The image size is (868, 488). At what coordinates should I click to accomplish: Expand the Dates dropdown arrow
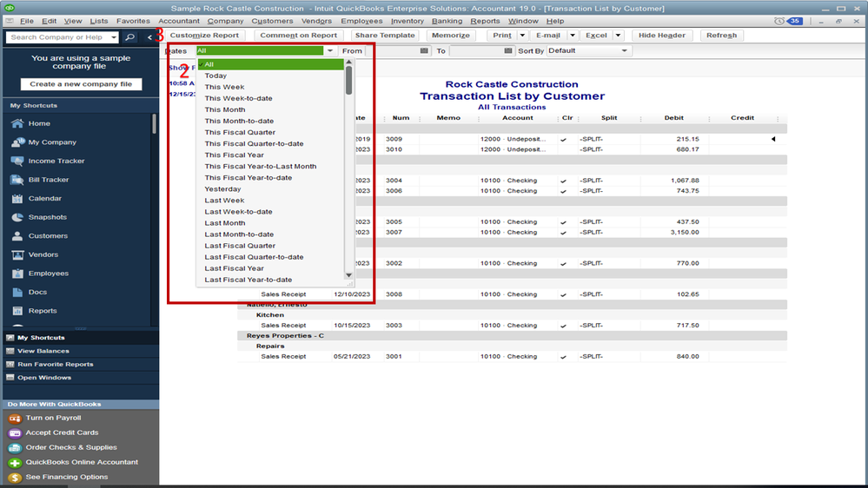point(330,51)
